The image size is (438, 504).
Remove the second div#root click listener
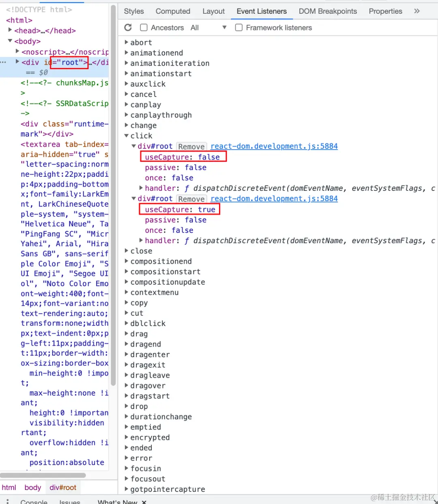[191, 199]
